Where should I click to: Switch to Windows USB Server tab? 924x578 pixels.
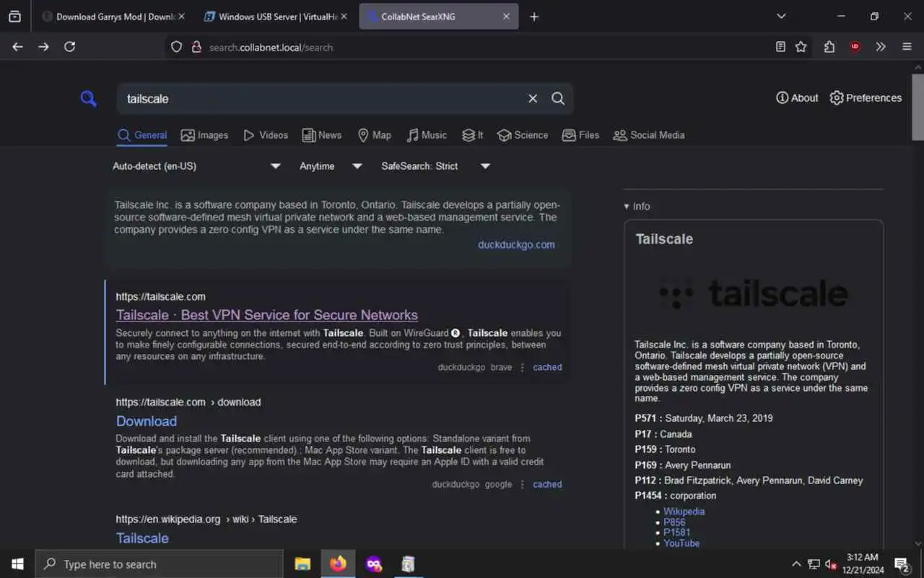pos(274,17)
